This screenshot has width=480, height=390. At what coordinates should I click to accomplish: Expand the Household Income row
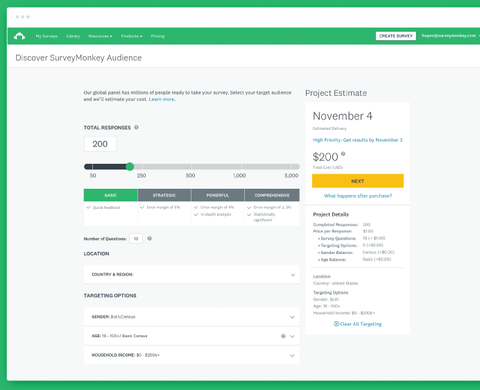192,355
